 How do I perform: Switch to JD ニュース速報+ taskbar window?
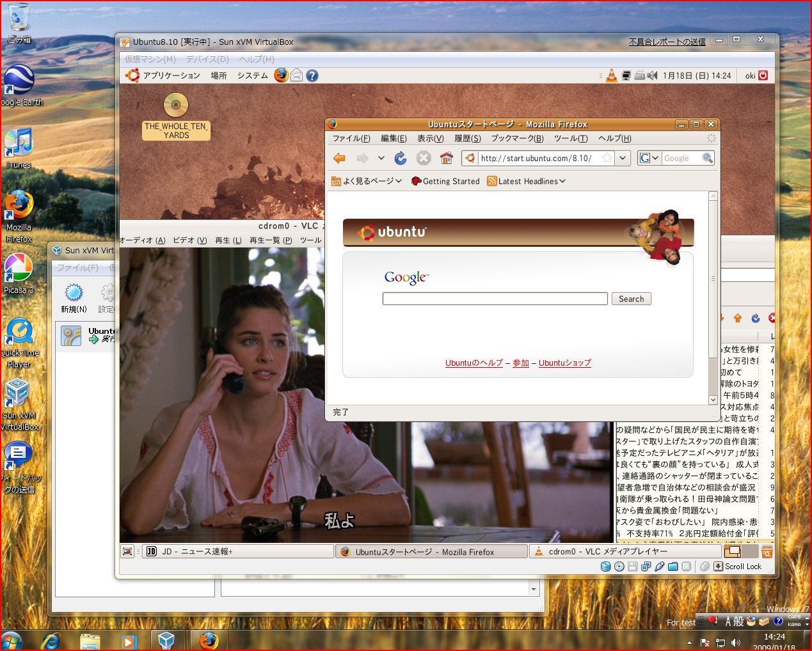tap(237, 551)
